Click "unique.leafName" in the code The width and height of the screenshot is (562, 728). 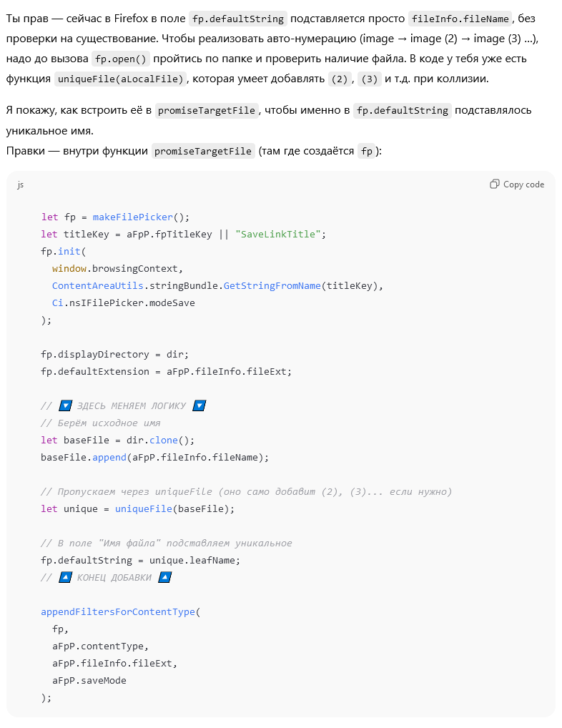[x=192, y=561]
